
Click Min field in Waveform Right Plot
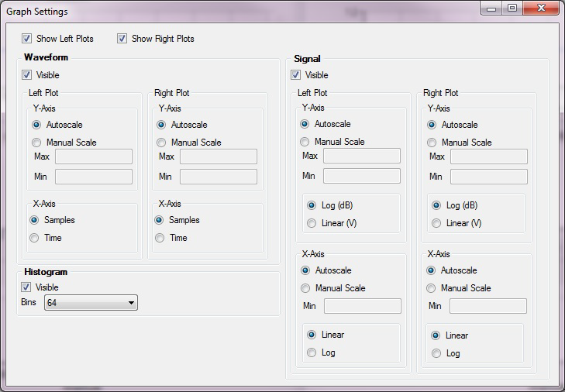point(218,177)
